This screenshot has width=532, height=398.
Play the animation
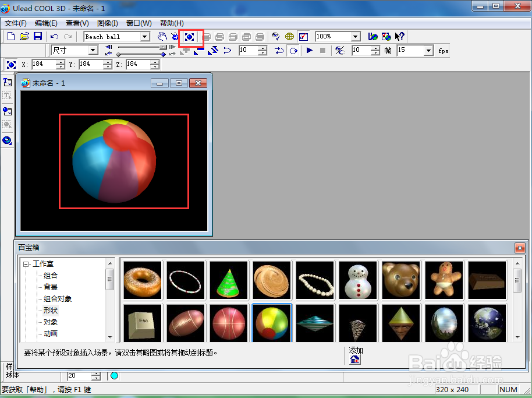[309, 50]
